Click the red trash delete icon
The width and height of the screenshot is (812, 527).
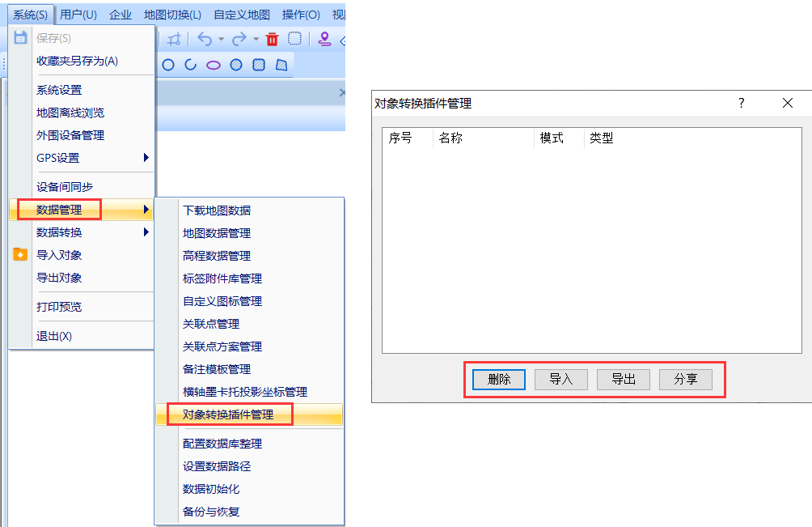(x=272, y=39)
